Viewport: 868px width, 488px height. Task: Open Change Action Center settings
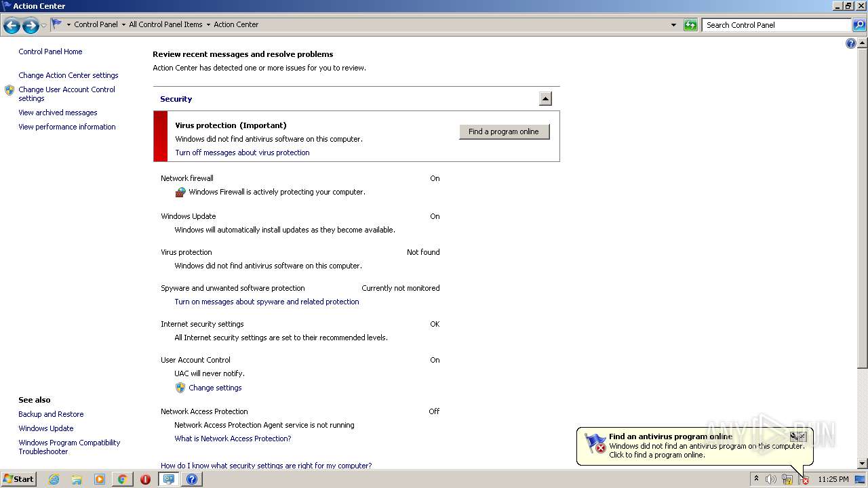point(68,75)
